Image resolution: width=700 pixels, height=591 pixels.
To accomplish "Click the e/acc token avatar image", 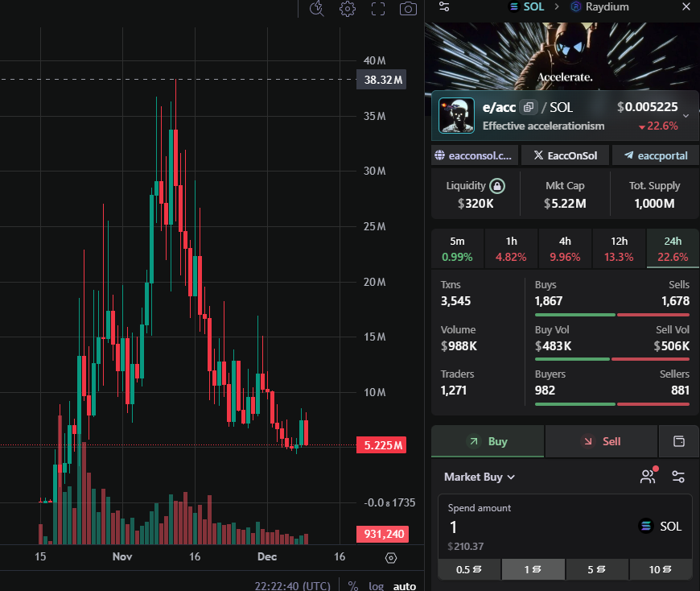I will (x=456, y=116).
